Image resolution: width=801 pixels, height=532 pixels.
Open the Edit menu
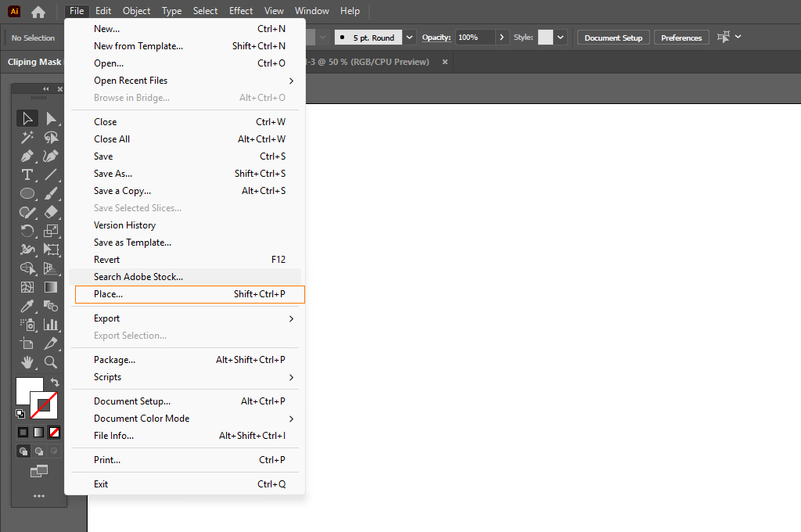tap(103, 11)
